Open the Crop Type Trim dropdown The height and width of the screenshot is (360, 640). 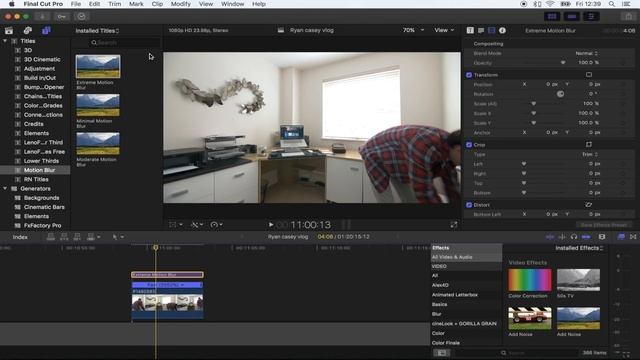(x=590, y=154)
